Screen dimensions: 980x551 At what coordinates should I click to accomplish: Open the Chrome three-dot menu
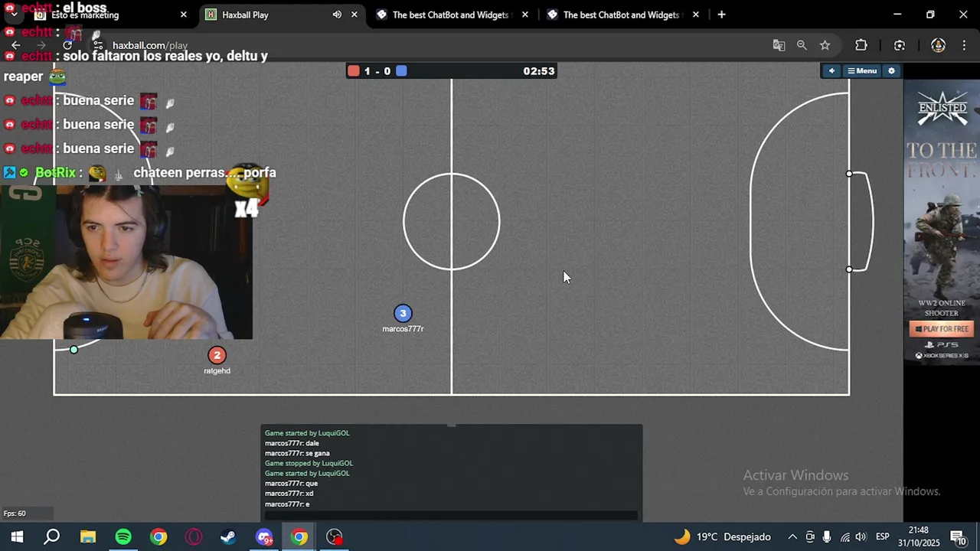964,45
